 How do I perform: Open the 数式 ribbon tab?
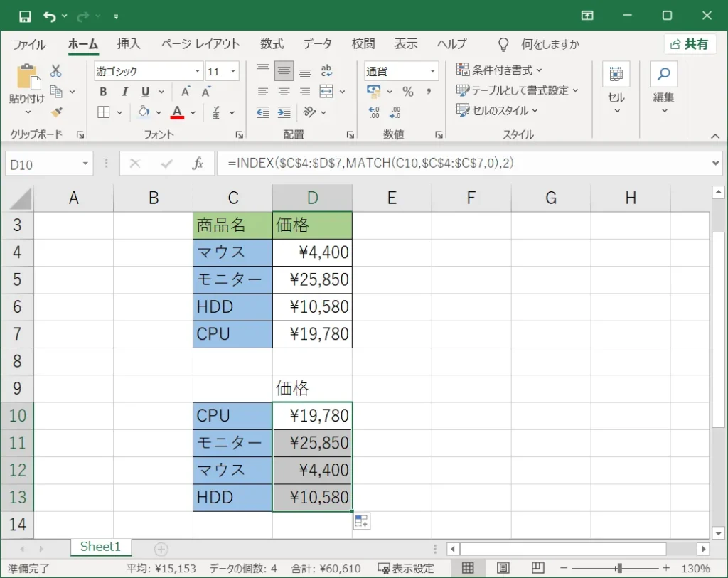coord(272,44)
